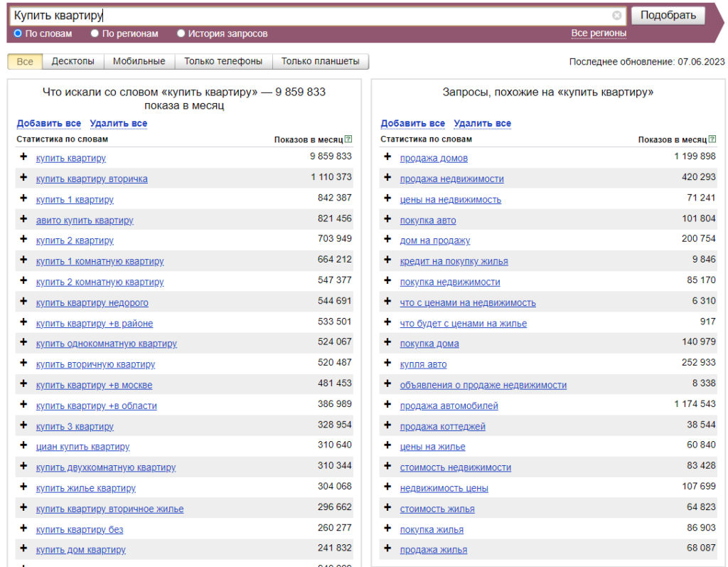Select the «Только планшеты» tab
The width and height of the screenshot is (728, 567).
click(x=320, y=61)
